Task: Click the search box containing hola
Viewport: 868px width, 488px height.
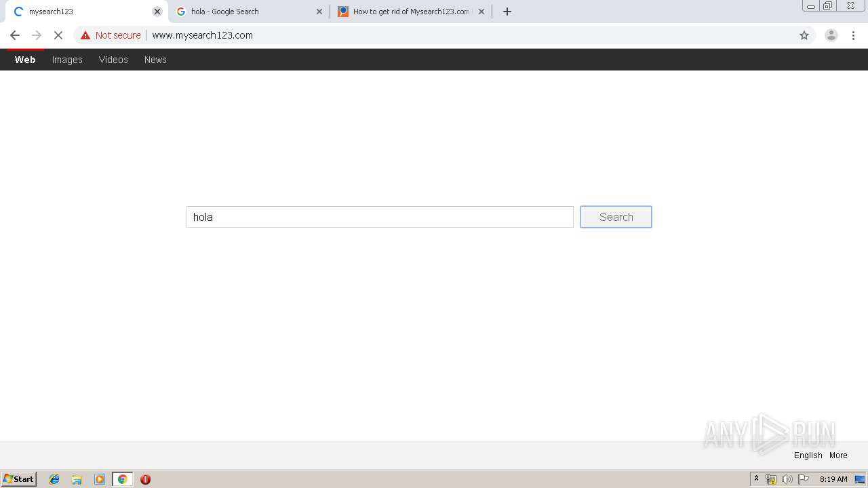Action: [380, 217]
